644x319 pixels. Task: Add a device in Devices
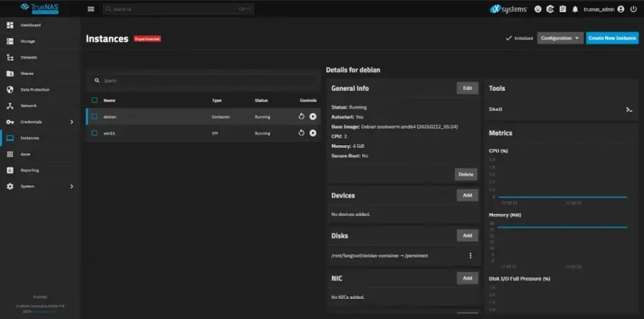click(x=467, y=195)
